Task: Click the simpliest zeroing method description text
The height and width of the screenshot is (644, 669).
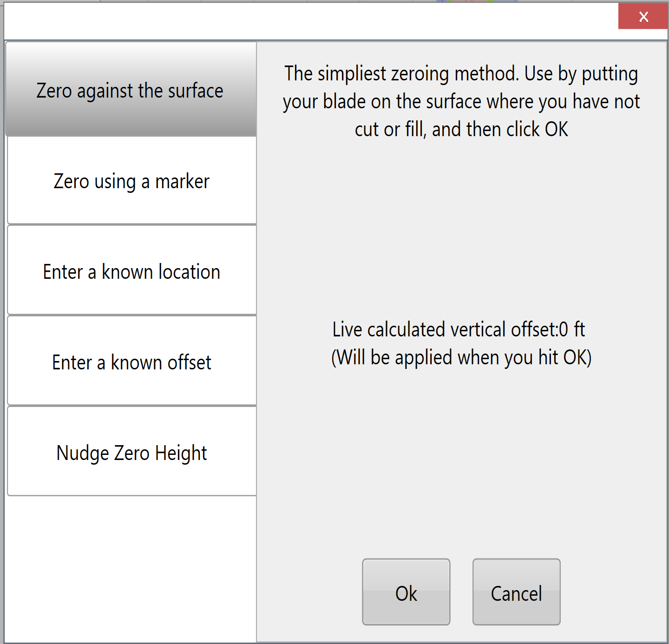Action: coord(461,101)
